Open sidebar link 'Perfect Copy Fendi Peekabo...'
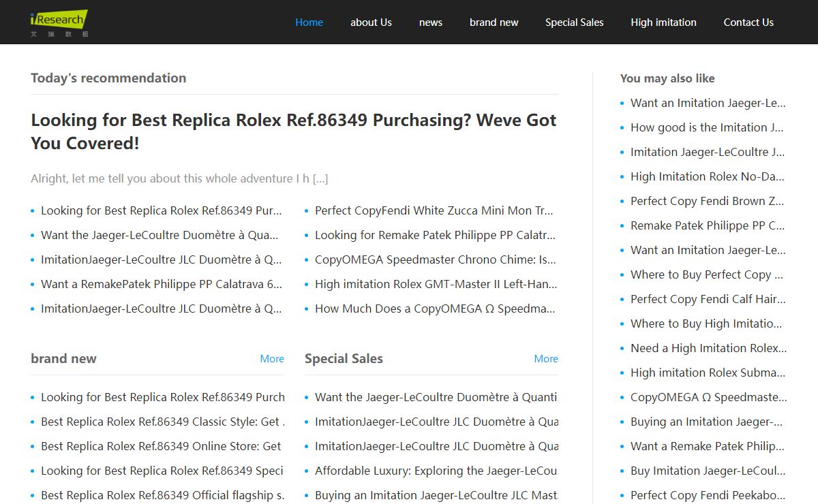 tap(708, 495)
